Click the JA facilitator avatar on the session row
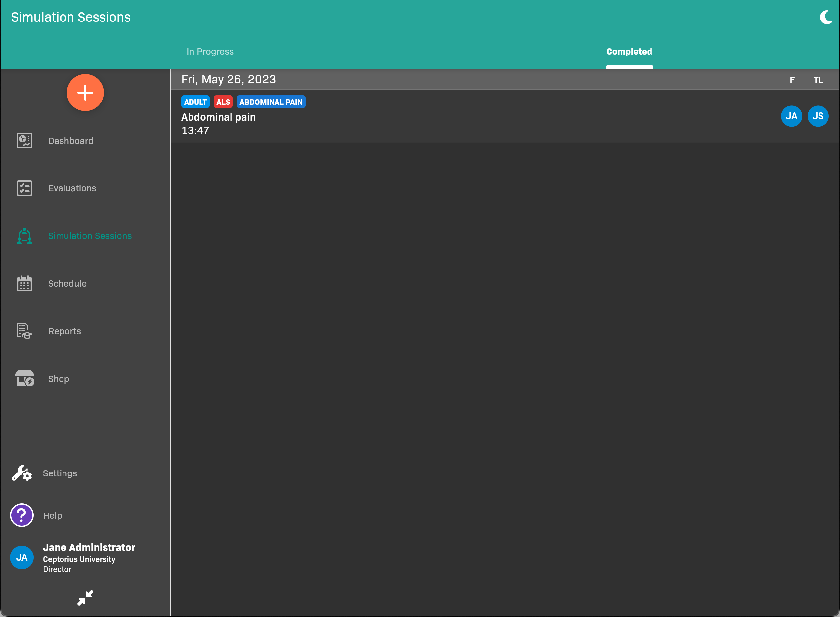 pos(791,116)
